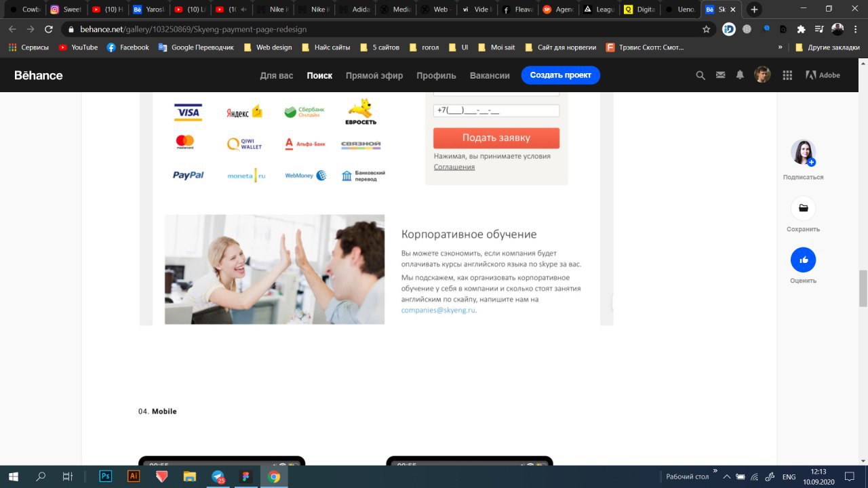Click the Adobe logo link
The image size is (868, 488).
(x=823, y=75)
